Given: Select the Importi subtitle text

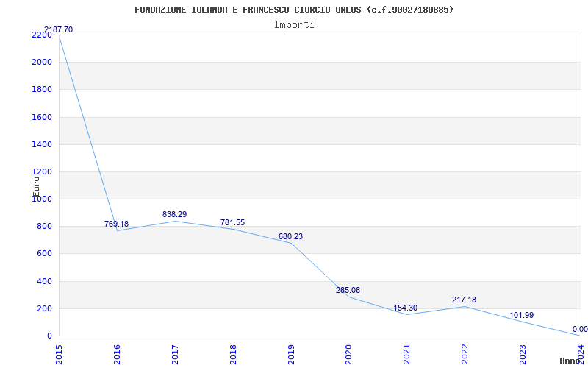Looking at the screenshot, I should tap(294, 25).
